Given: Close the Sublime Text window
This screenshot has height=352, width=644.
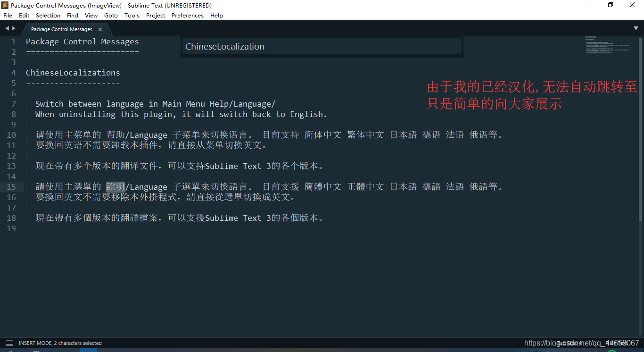Looking at the screenshot, I should click(633, 5).
